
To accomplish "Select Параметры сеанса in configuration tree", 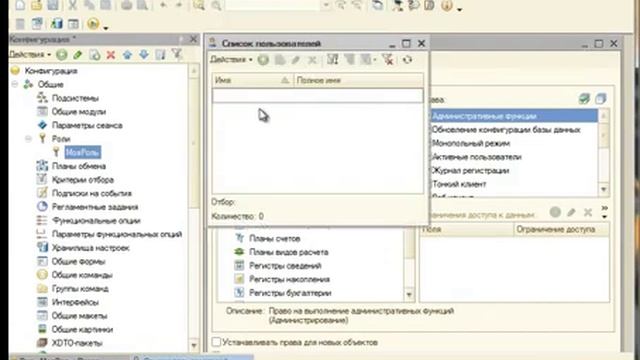I will point(87,125).
